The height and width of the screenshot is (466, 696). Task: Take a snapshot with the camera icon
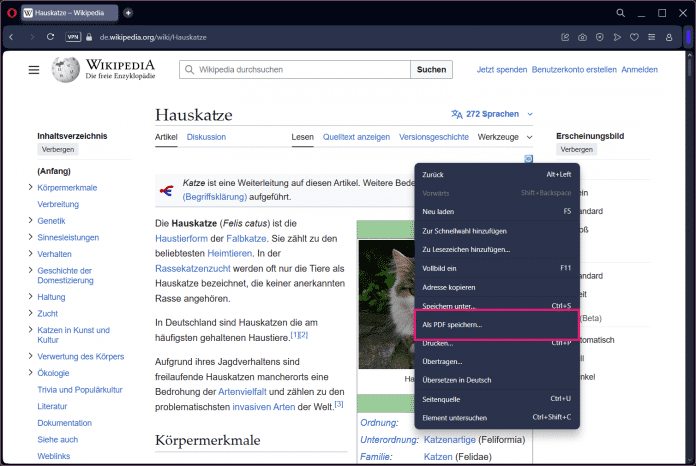[x=582, y=37]
